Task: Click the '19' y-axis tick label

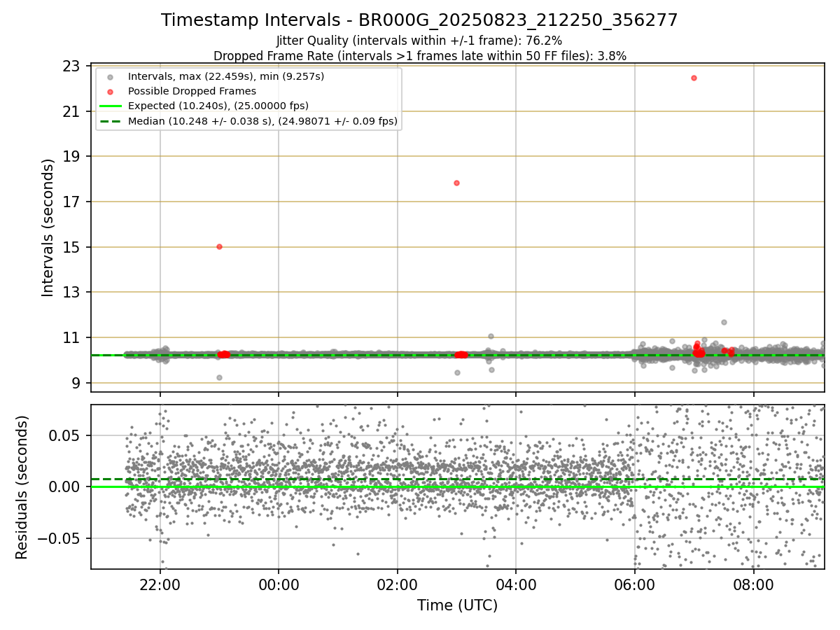Action: click(72, 156)
